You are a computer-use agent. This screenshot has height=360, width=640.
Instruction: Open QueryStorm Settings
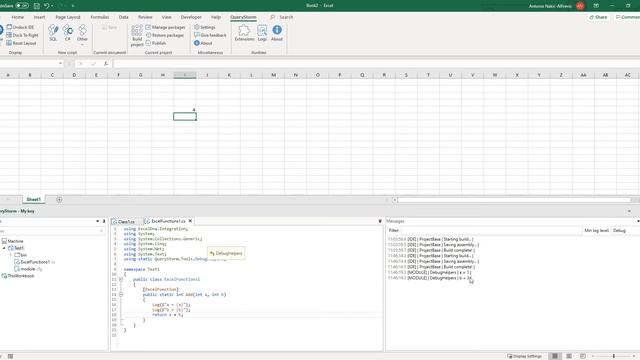coord(204,27)
